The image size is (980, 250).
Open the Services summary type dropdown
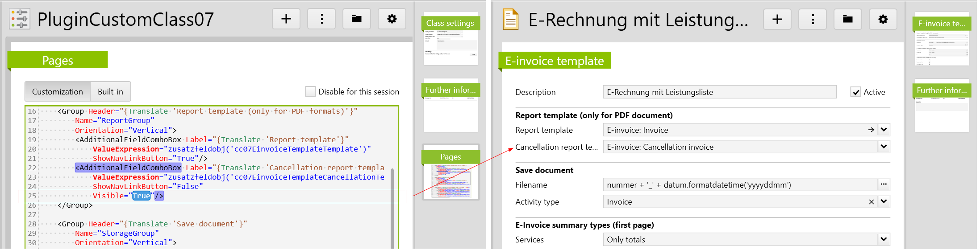click(884, 240)
